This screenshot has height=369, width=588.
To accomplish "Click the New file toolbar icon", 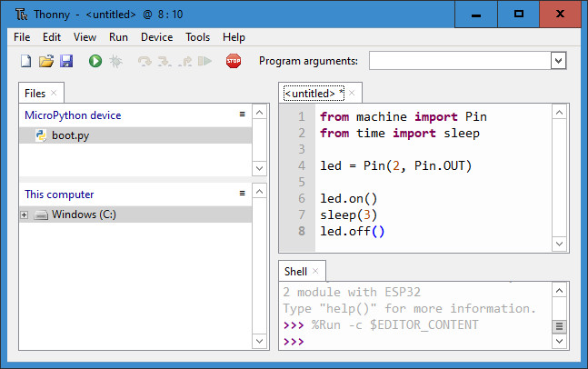I will coord(25,61).
